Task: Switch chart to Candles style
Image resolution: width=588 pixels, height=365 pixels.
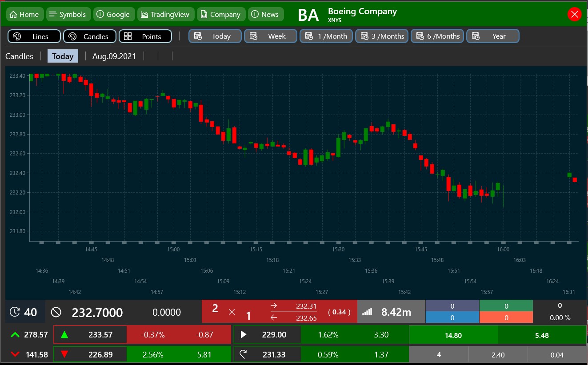Action: point(90,36)
